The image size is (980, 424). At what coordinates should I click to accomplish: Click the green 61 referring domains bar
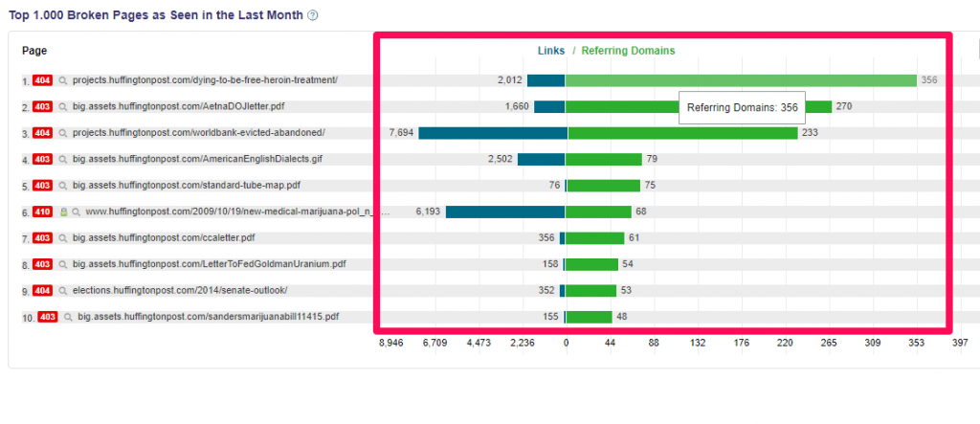[595, 238]
